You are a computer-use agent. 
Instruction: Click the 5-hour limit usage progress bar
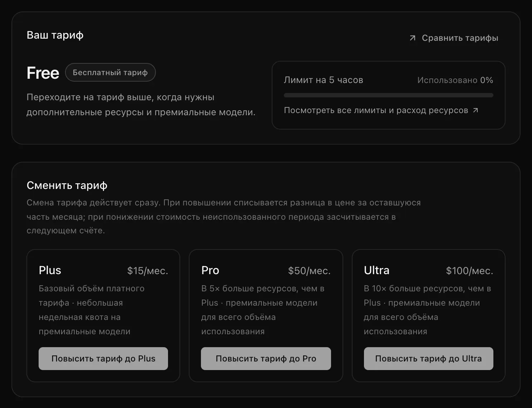click(x=389, y=95)
